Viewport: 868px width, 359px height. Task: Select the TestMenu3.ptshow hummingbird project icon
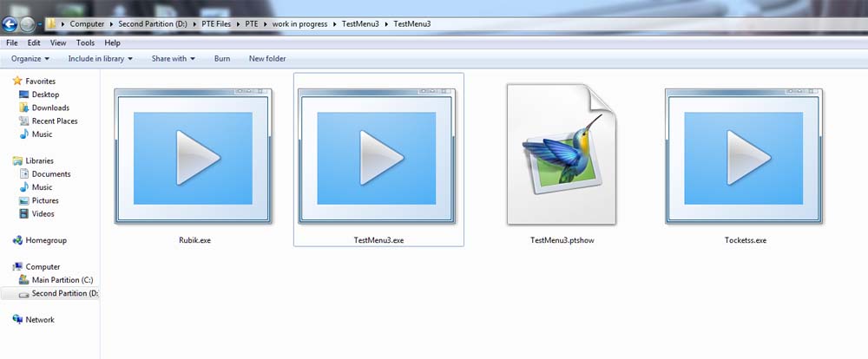[562, 154]
